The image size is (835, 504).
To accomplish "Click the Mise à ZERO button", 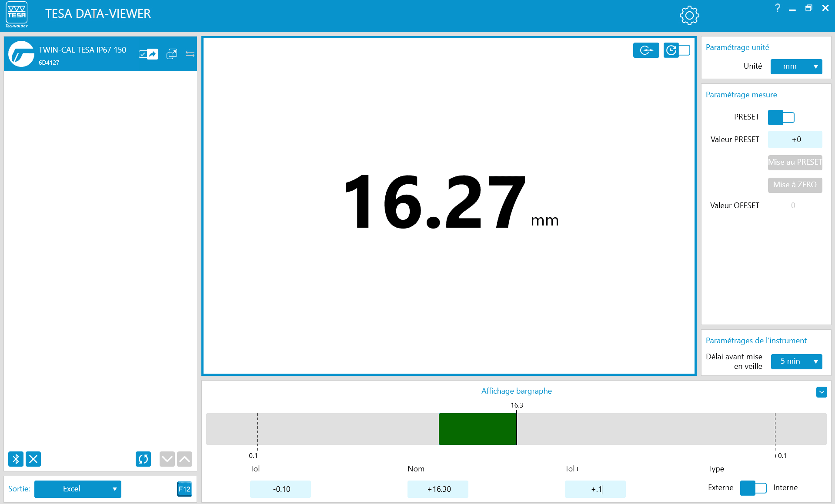I will pos(795,185).
